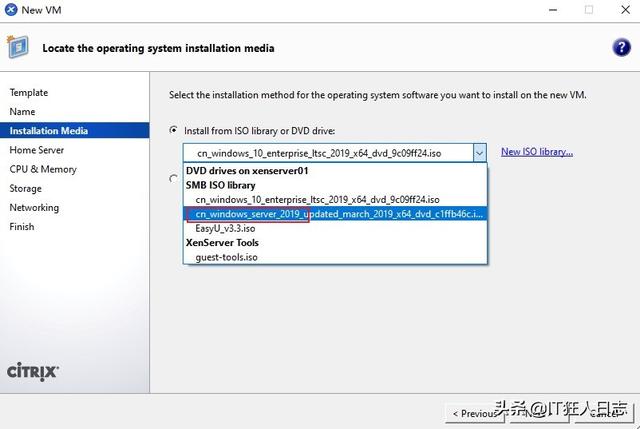Choose cn_windows_server_2019 ISO from list

click(335, 214)
